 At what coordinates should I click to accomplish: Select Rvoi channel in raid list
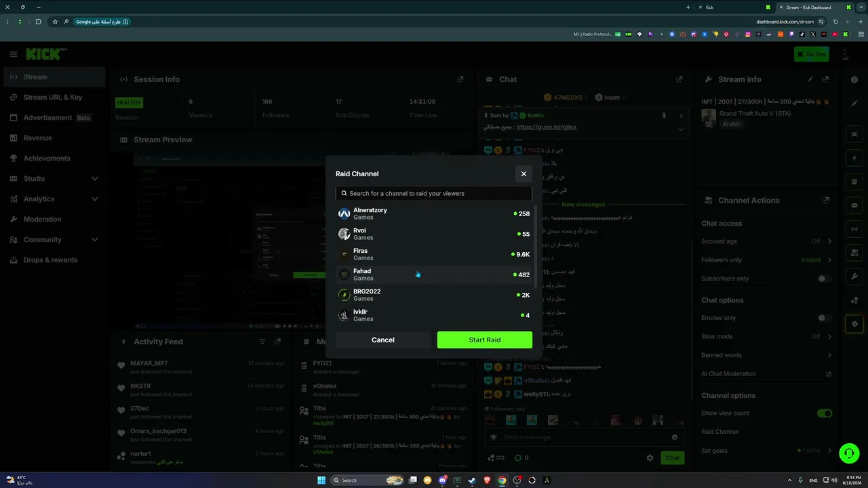point(434,234)
